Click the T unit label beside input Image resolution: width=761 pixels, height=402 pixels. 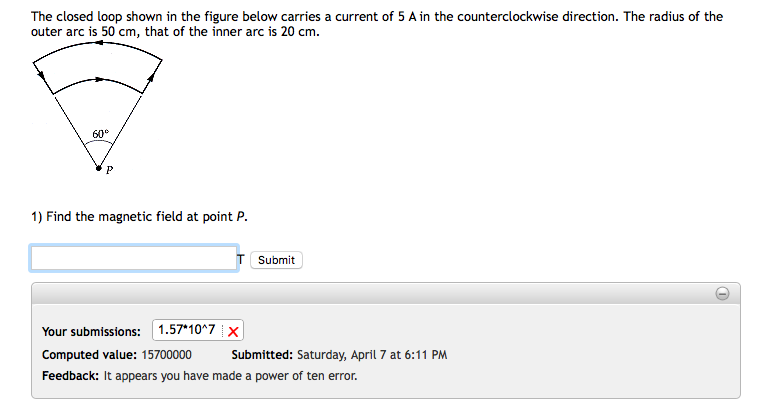[241, 259]
